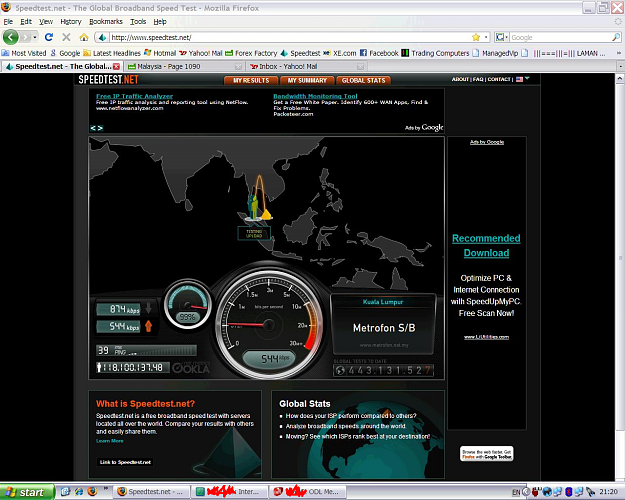Open the Yahoo! Mail bookmark

click(x=200, y=53)
